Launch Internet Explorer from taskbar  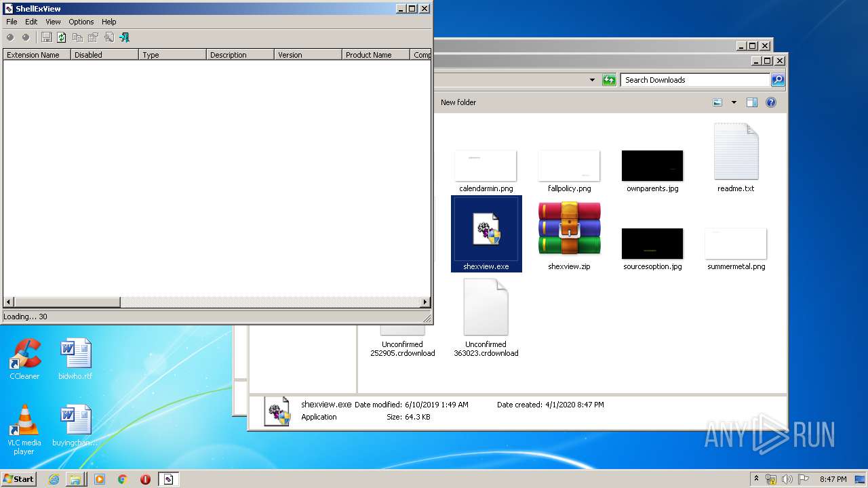pyautogui.click(x=54, y=479)
